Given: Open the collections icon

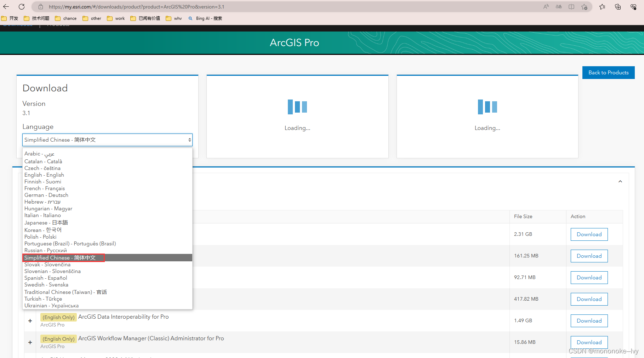Looking at the screenshot, I should (x=618, y=7).
